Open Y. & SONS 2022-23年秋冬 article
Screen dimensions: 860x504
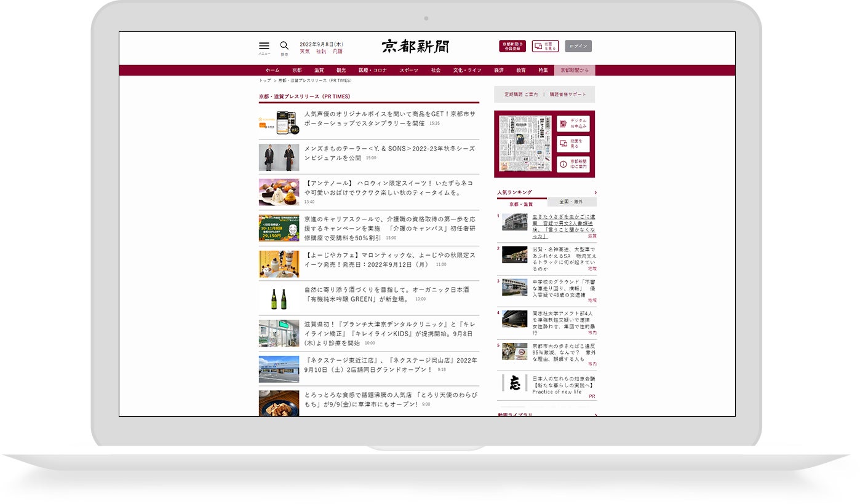(x=390, y=153)
